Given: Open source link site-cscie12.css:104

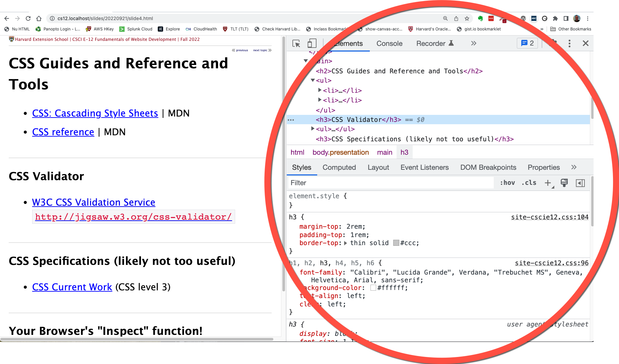Looking at the screenshot, I should pyautogui.click(x=550, y=217).
